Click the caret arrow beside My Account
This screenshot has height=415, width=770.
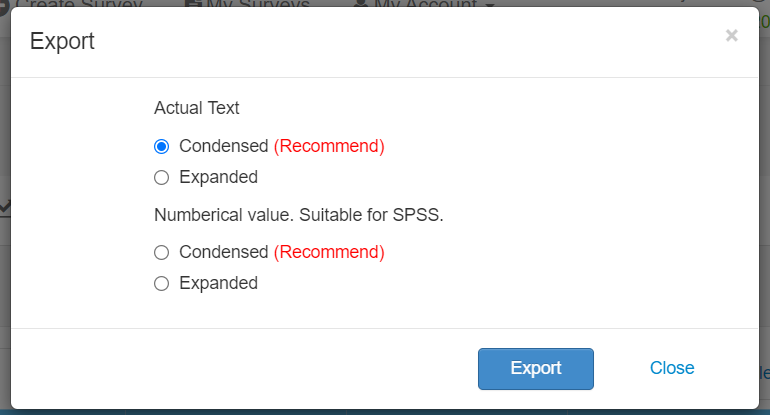click(490, 4)
